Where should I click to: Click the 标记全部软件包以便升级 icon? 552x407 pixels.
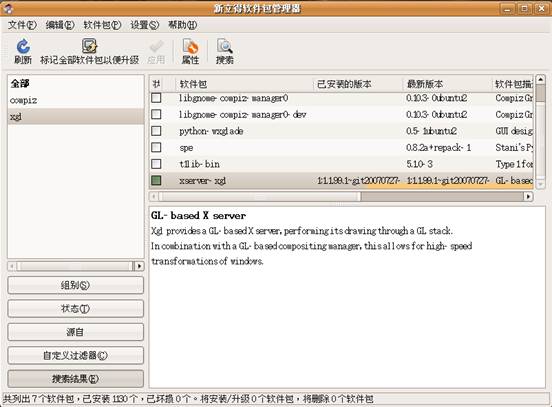[89, 46]
